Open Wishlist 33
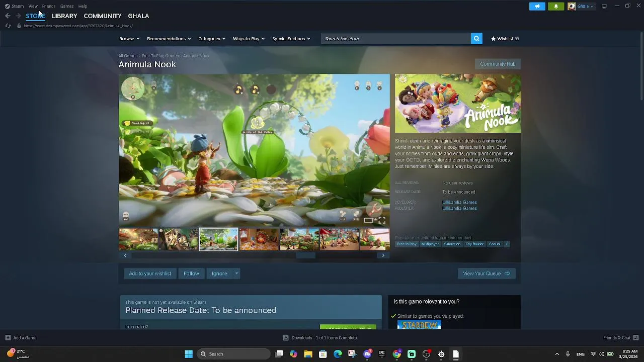644x362 pixels. 505,39
